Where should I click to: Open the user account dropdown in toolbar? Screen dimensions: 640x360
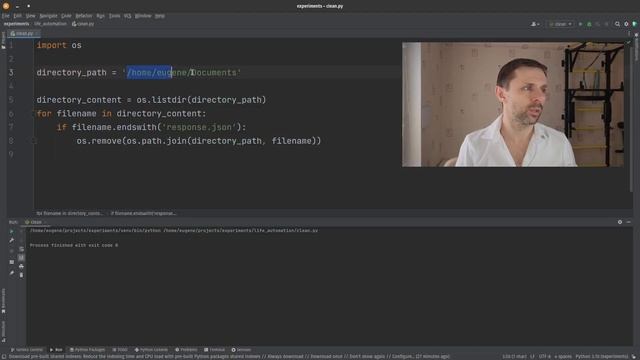click(535, 24)
